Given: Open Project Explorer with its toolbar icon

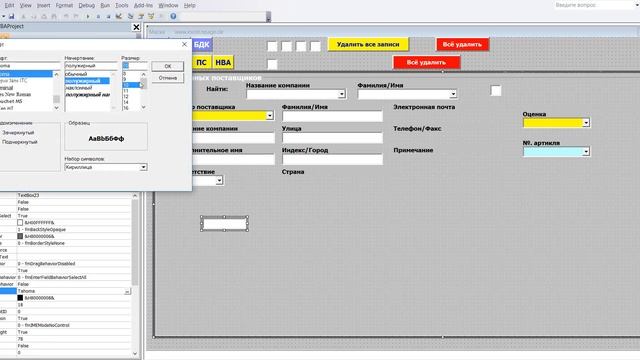Looking at the screenshot, I should (x=131, y=16).
